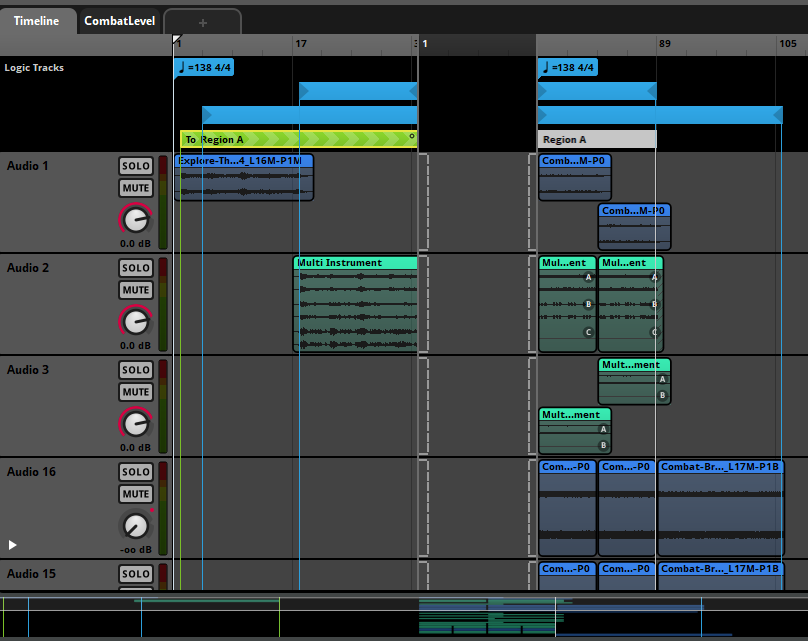This screenshot has height=641, width=808.
Task: Select Combat-Br..._L17M-P1B clip on Audio 15
Action: tap(721, 576)
